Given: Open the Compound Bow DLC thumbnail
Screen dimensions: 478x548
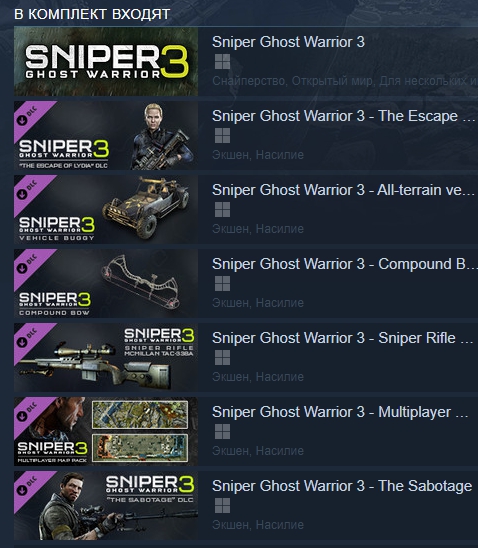Looking at the screenshot, I should click(x=106, y=283).
